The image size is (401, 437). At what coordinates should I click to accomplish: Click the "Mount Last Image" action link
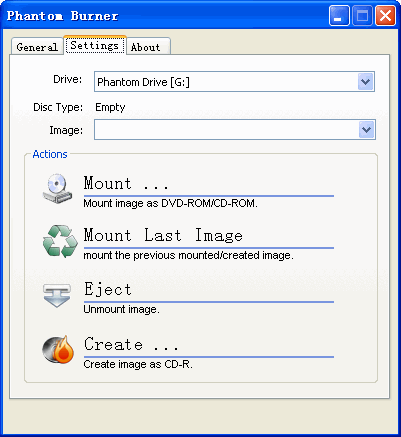click(163, 235)
